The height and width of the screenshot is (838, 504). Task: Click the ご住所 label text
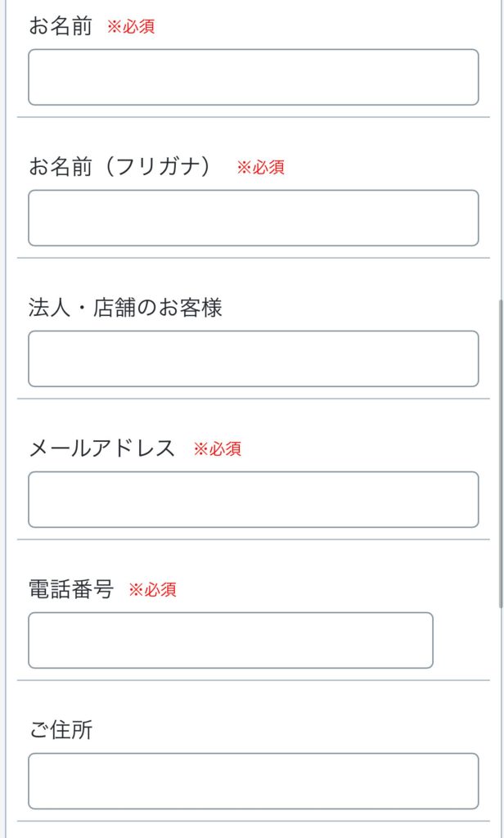click(61, 730)
